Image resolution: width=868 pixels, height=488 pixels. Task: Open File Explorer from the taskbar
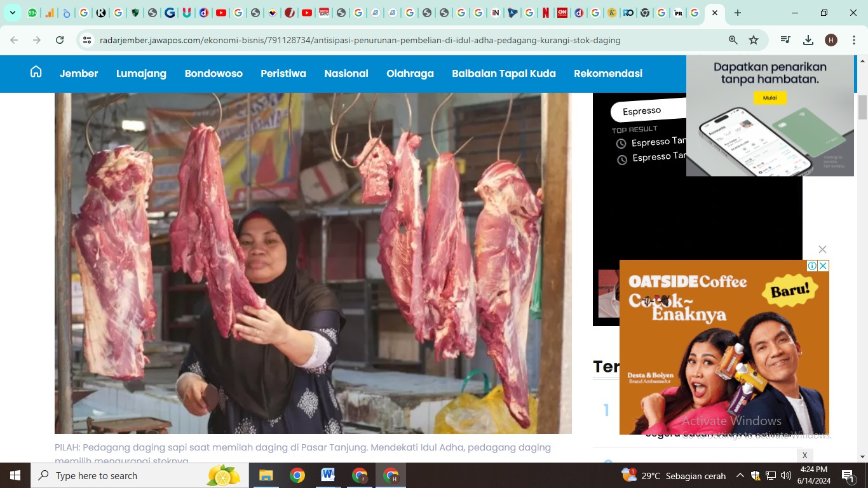tap(266, 475)
